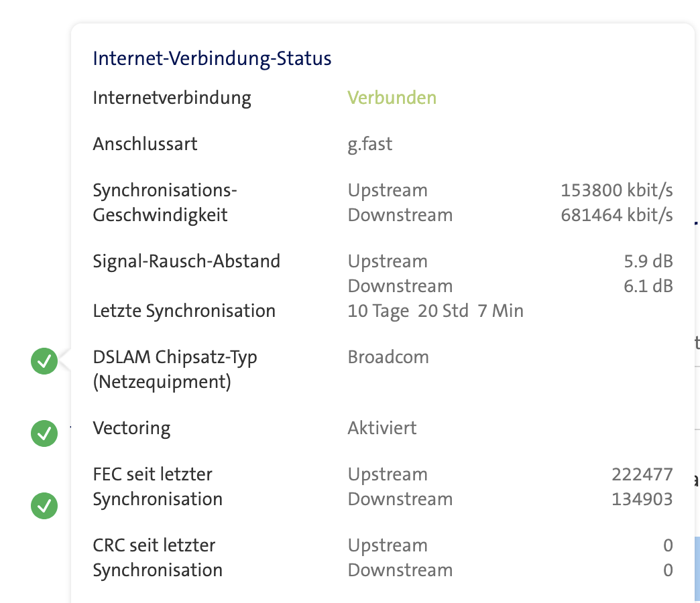This screenshot has height=603, width=700.
Task: Select the g.fast connection type value
Action: [x=369, y=144]
